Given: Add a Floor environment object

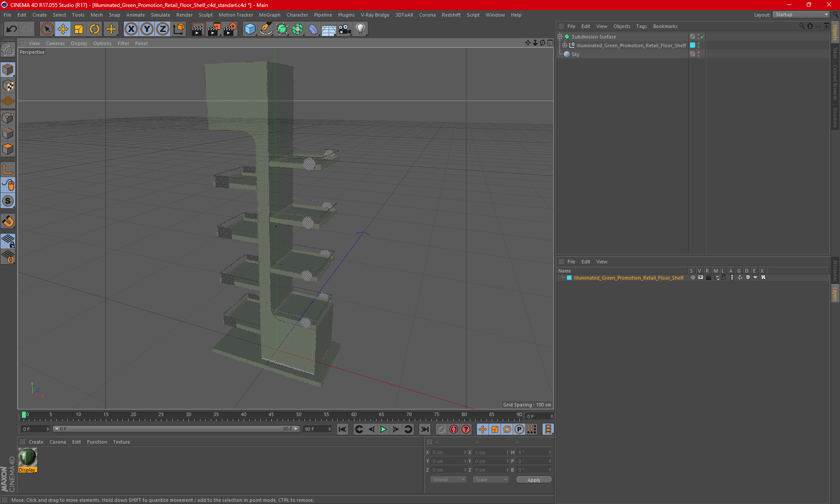Looking at the screenshot, I should coord(329,29).
